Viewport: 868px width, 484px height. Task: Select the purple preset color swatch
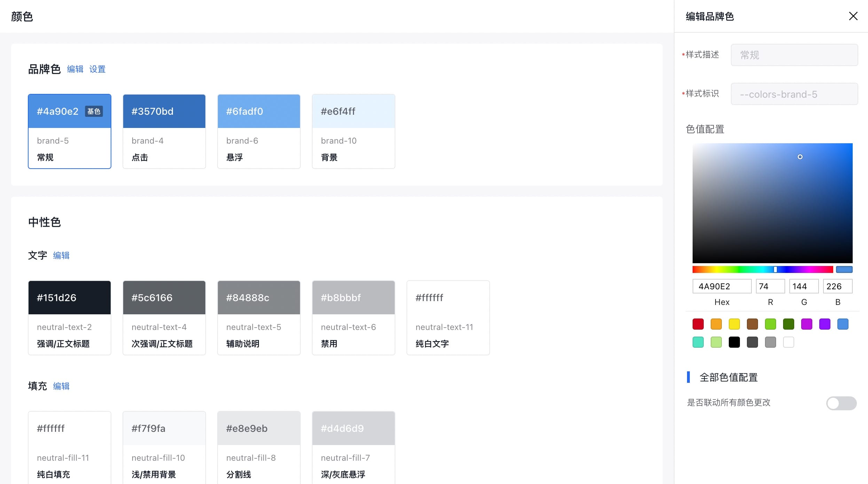tap(824, 324)
